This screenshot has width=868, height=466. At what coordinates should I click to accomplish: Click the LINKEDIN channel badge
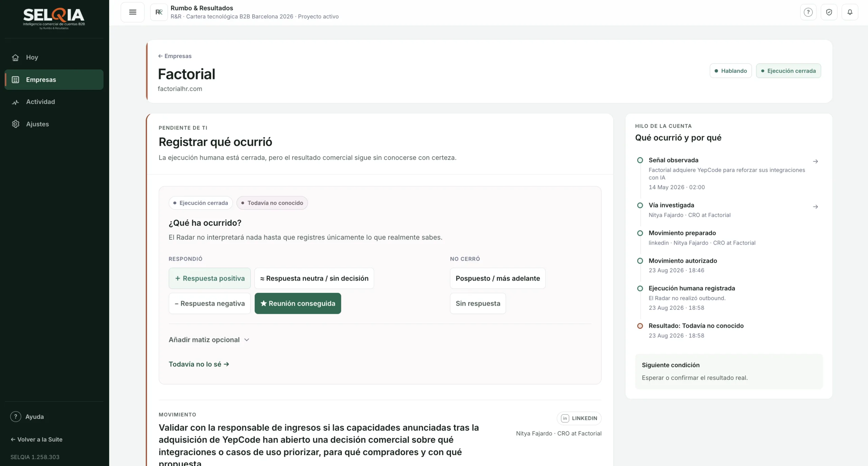coord(579,418)
